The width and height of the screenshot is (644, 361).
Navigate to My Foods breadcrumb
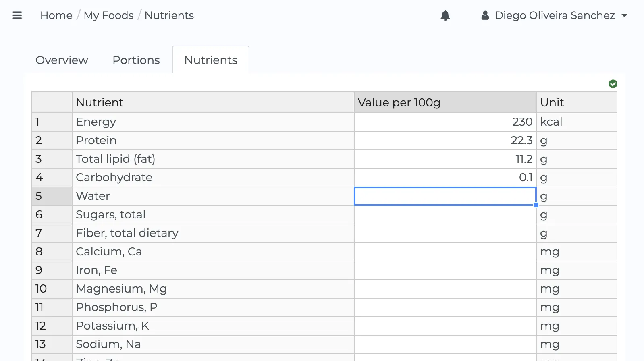pyautogui.click(x=108, y=15)
